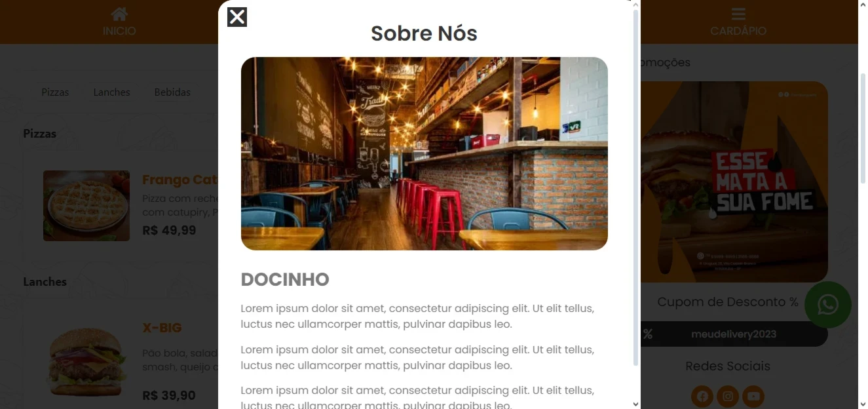Click the pizza product thumbnail
868x409 pixels.
coord(86,206)
